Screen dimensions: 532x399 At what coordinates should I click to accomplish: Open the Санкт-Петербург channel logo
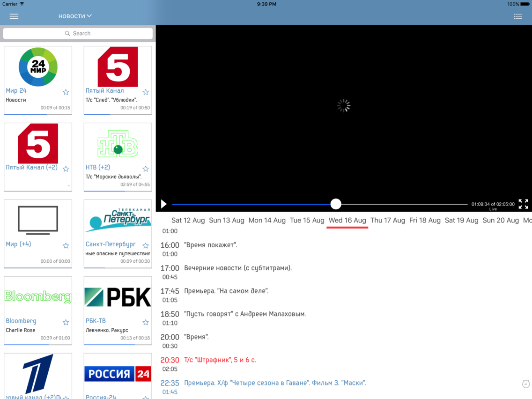pyautogui.click(x=118, y=220)
